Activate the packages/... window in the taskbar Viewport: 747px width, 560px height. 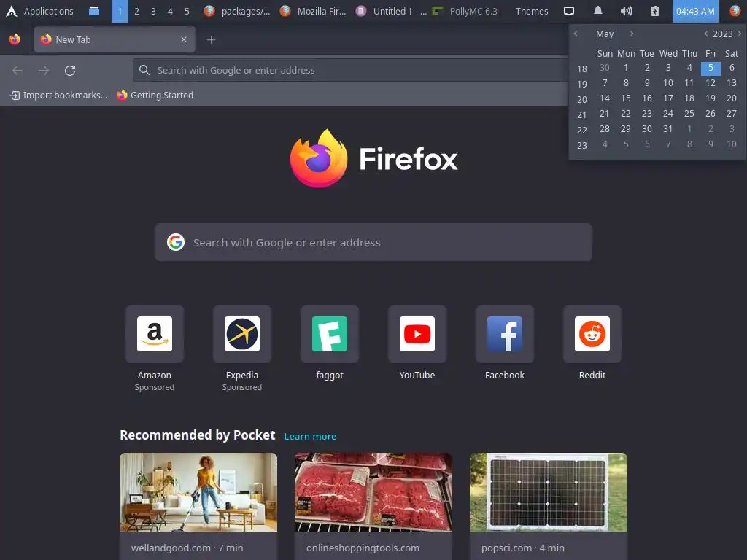(x=237, y=11)
